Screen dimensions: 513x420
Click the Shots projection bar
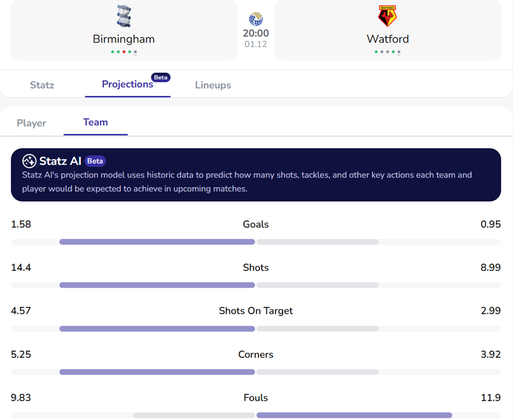[256, 285]
